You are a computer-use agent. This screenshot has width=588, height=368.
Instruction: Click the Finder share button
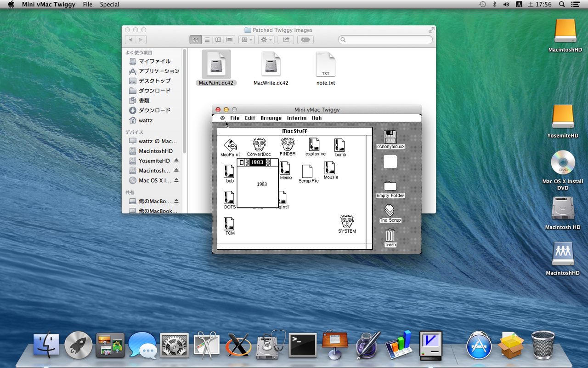(x=286, y=40)
